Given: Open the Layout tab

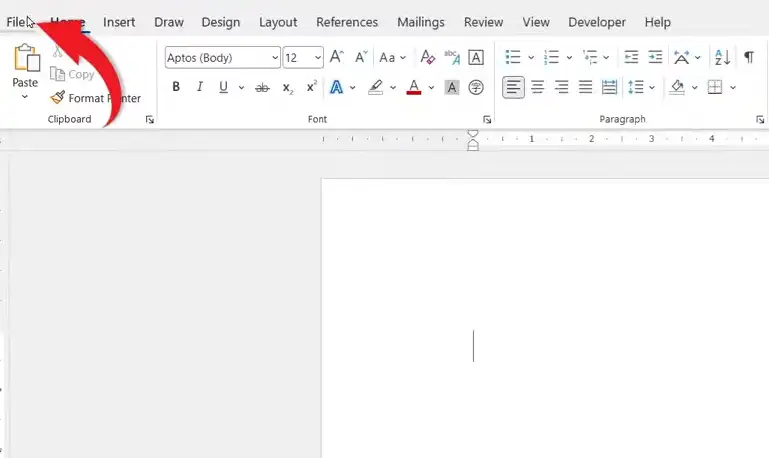Looking at the screenshot, I should pos(278,22).
